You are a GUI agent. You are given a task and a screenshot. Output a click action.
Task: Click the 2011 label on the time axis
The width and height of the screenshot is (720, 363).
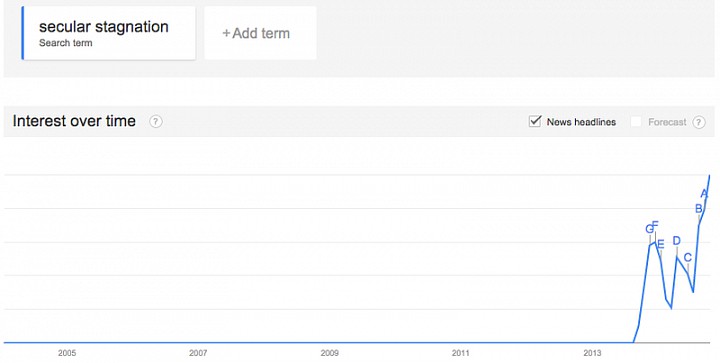tap(461, 353)
